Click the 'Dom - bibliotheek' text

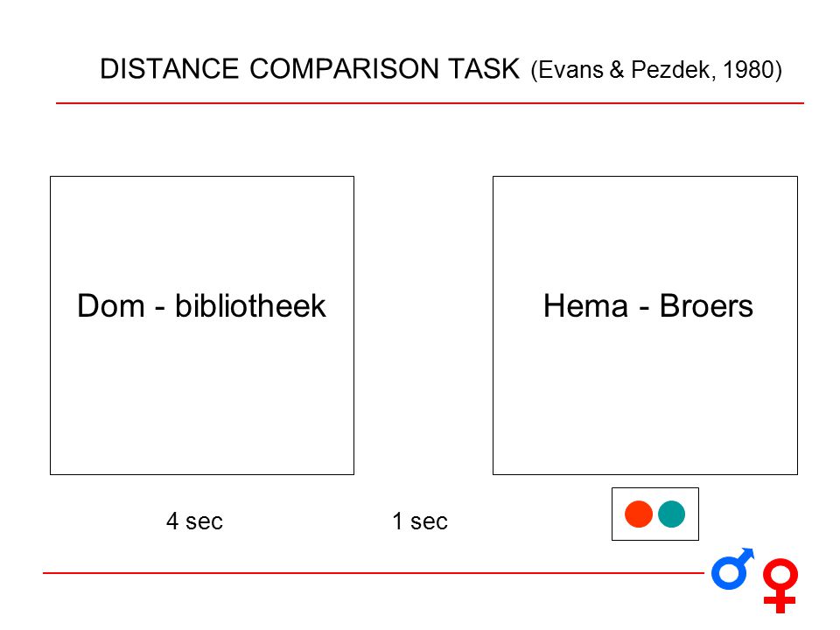201,306
